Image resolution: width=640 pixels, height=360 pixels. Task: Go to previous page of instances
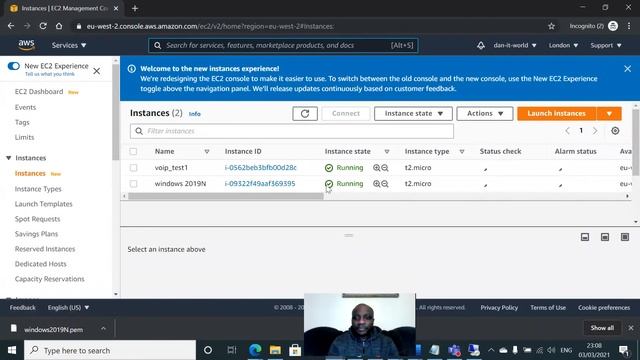tap(567, 131)
